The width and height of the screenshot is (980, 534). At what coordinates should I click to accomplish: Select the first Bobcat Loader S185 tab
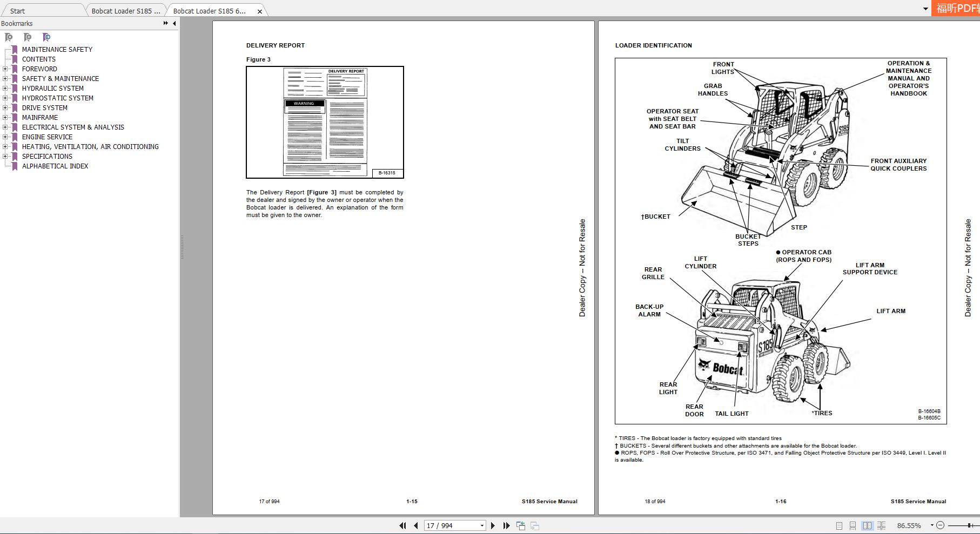tap(125, 10)
